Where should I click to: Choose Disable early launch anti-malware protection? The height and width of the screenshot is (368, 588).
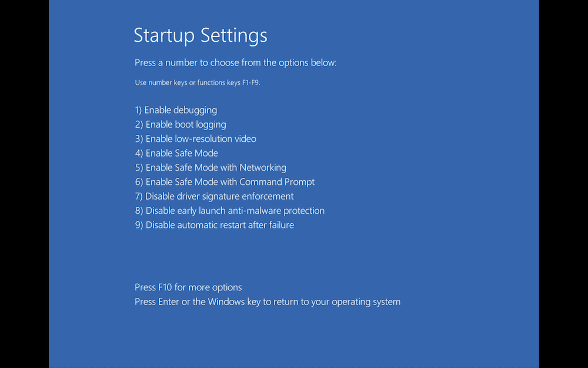[230, 211]
